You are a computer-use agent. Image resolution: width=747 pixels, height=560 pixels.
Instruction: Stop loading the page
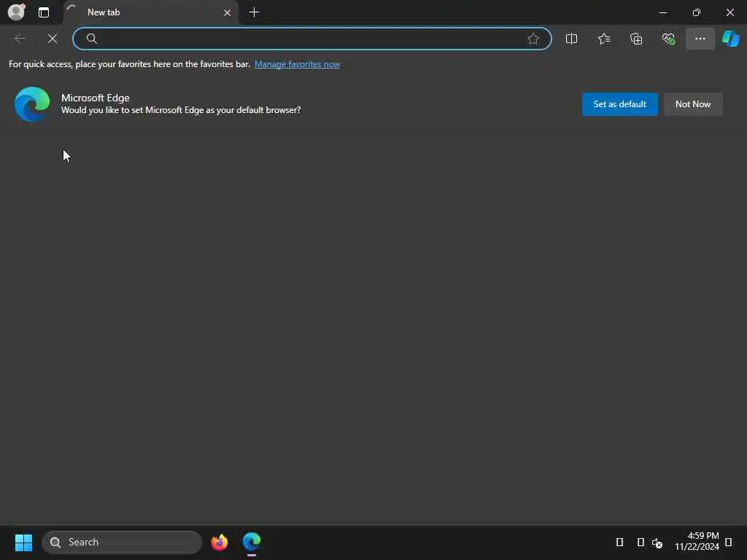[x=53, y=39]
